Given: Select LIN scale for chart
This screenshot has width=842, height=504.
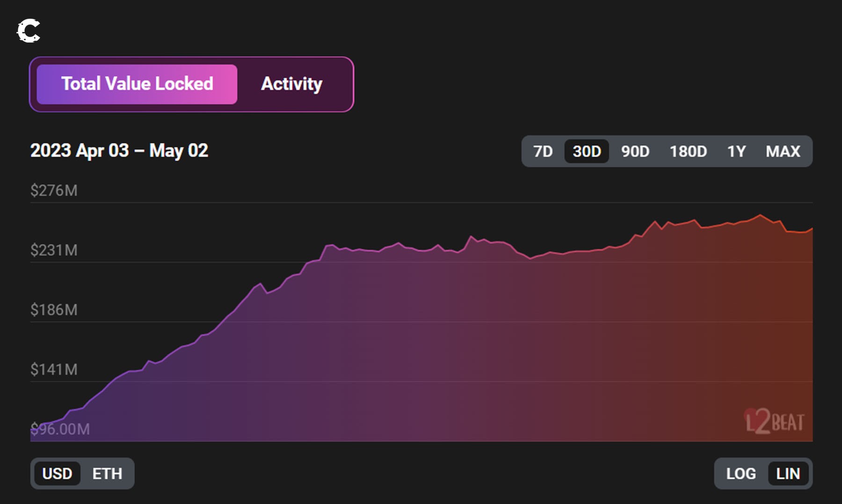Looking at the screenshot, I should [788, 474].
